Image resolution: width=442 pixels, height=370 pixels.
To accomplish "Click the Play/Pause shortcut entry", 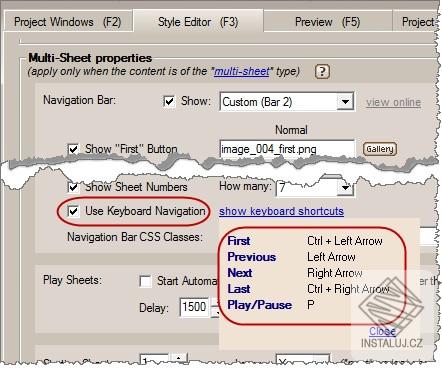I will click(x=260, y=305).
